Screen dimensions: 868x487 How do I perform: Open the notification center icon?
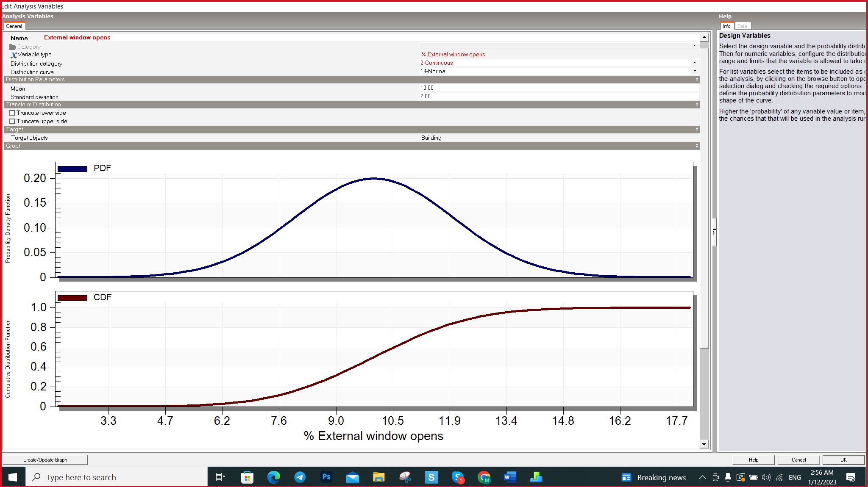pos(850,477)
